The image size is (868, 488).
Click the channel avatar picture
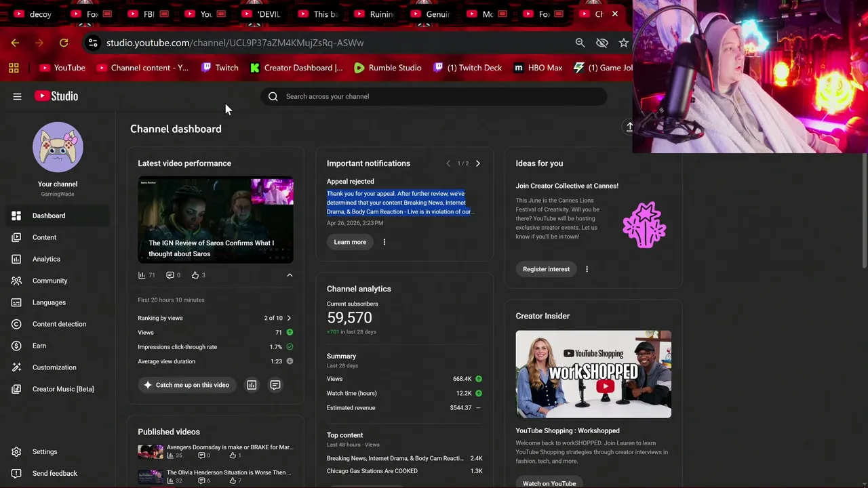[x=58, y=147]
